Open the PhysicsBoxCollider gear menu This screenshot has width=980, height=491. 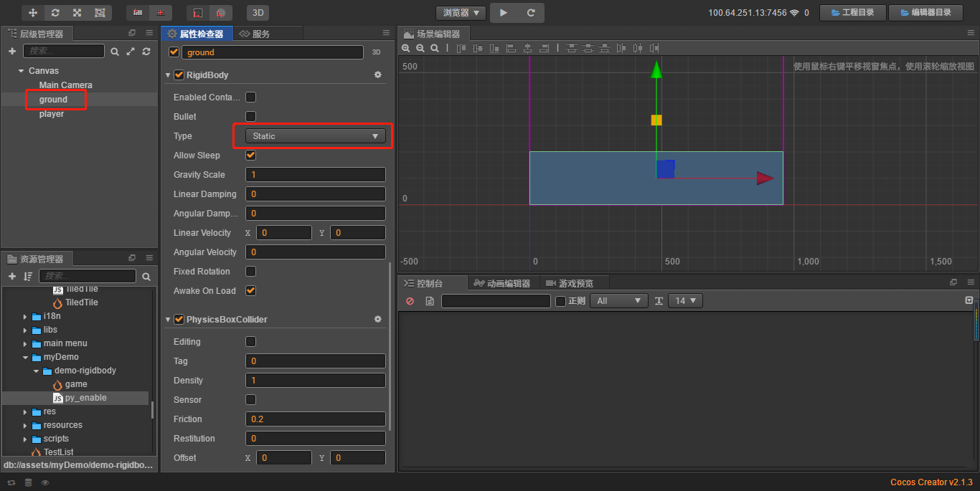[x=378, y=319]
